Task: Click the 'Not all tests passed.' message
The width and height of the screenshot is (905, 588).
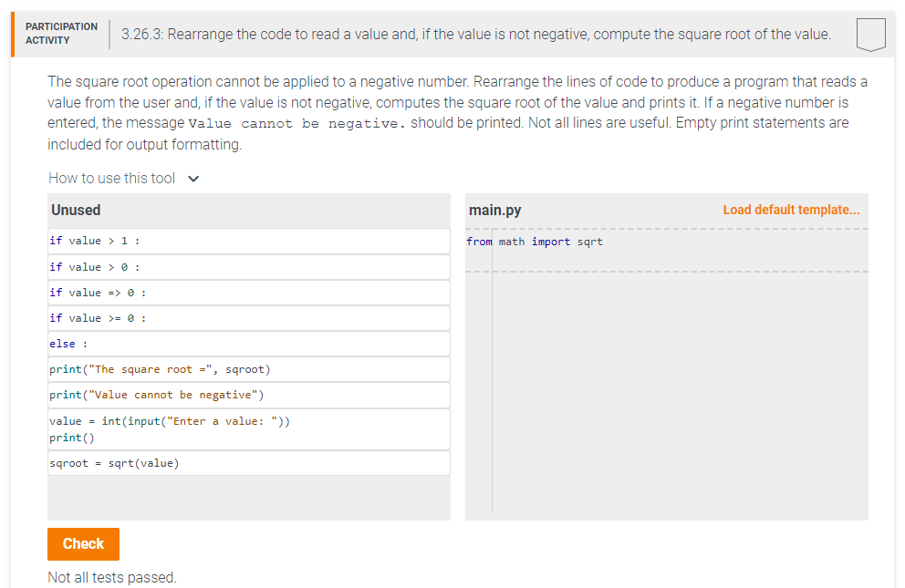Action: click(x=112, y=577)
